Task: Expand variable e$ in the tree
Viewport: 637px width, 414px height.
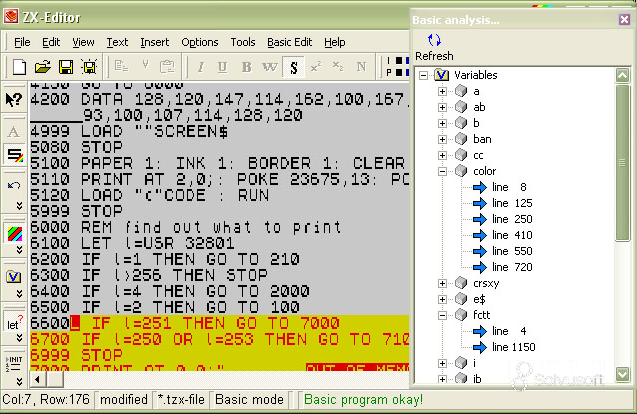Action: (442, 299)
